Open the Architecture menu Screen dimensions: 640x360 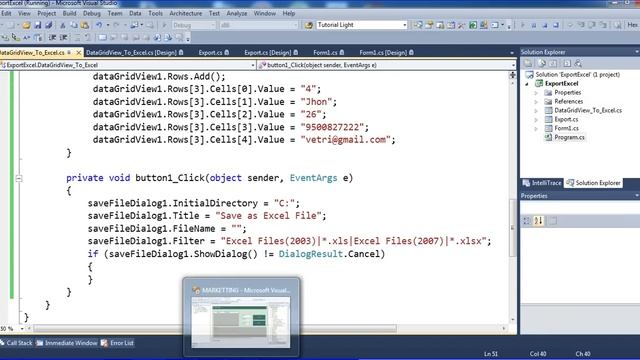(x=186, y=13)
